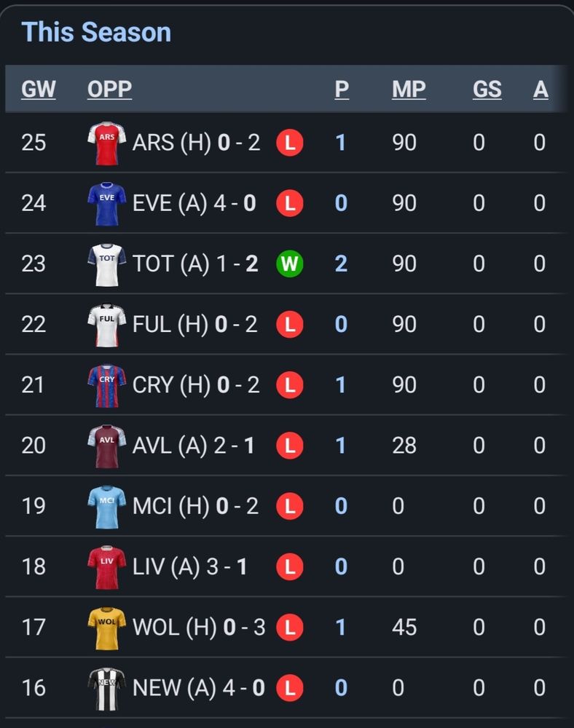Click the Liverpool red jersey icon
574x728 pixels.
click(107, 567)
